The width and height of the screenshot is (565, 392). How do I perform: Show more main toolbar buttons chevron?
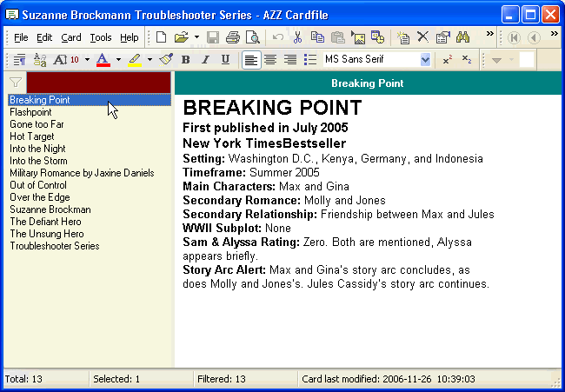489,34
